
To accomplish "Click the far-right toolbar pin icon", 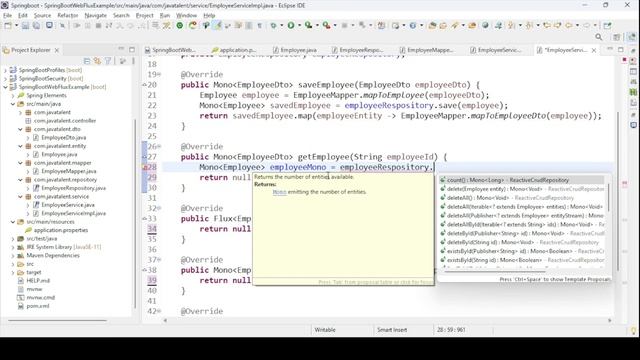I will coord(608,25).
